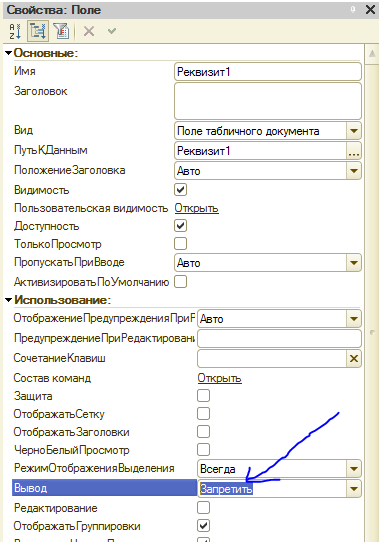The width and height of the screenshot is (384, 548).
Task: Enable the ЧерноБелыйПросмотр checkbox
Action: 203,449
